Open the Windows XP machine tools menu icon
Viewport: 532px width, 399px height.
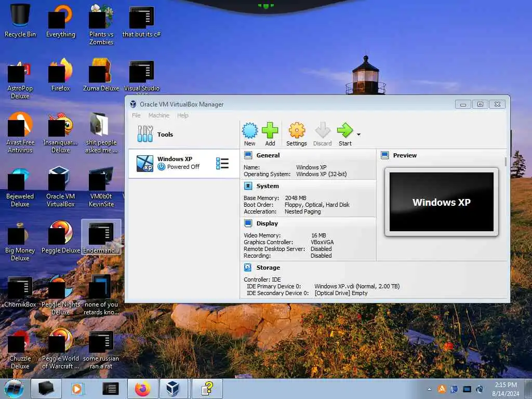(222, 163)
